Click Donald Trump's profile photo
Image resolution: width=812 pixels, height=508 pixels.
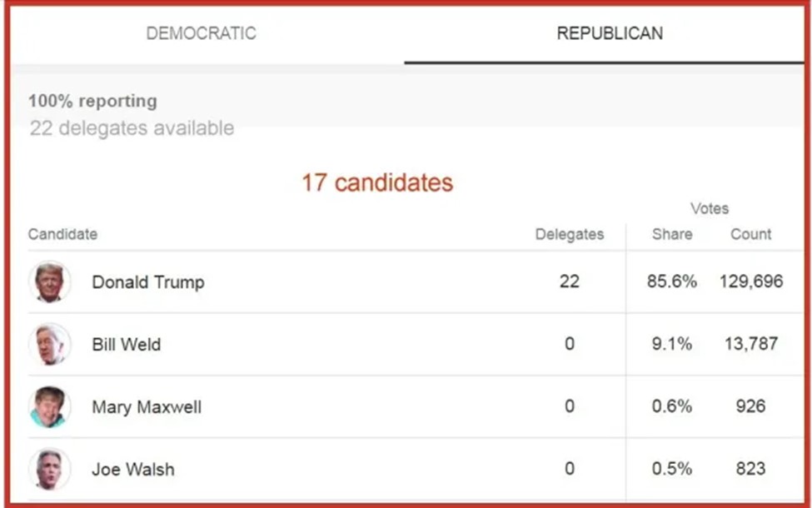(51, 282)
